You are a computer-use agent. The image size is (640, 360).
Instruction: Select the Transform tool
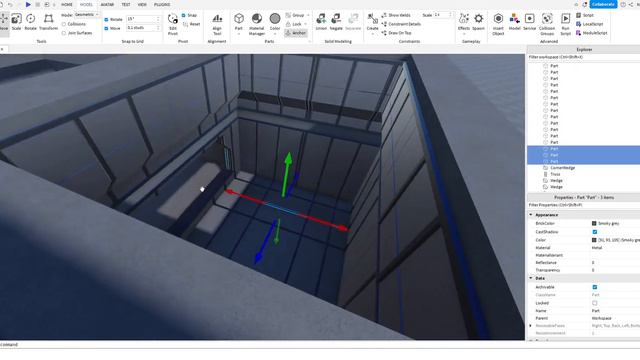[x=49, y=22]
